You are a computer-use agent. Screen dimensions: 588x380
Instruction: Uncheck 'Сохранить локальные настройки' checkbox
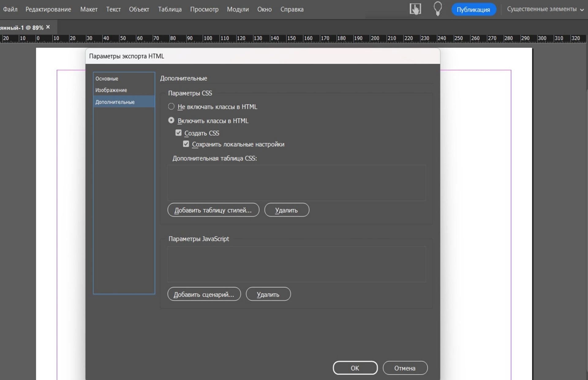click(x=186, y=144)
